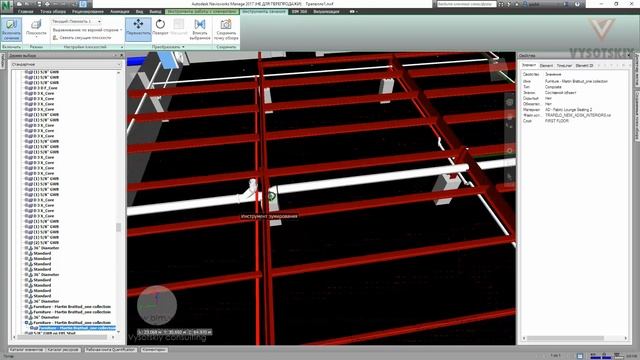This screenshot has width=640, height=360.
Task: Open the Alignment Top dropdown
Action: click(x=87, y=30)
